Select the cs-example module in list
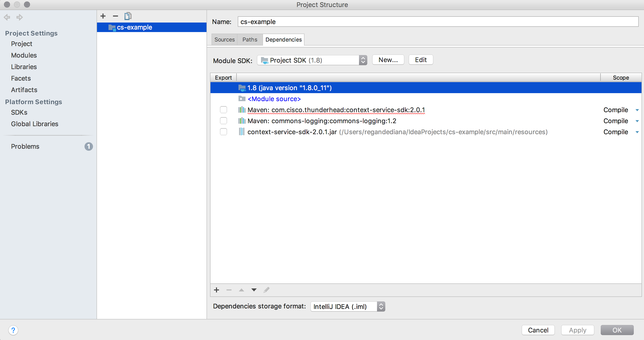The width and height of the screenshot is (644, 340). [x=152, y=27]
